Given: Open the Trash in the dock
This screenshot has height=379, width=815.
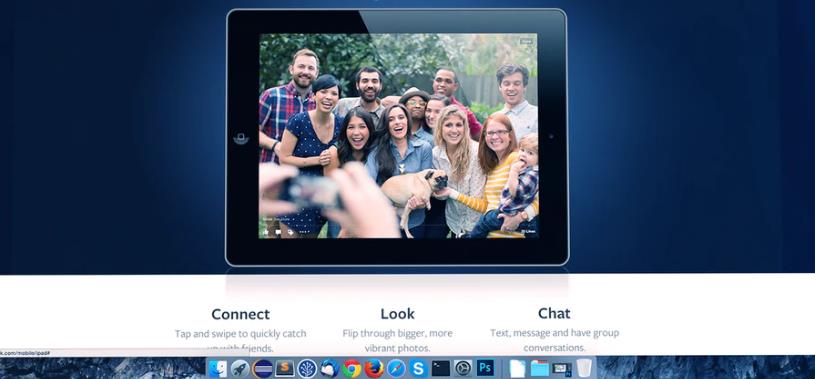Looking at the screenshot, I should tap(584, 368).
